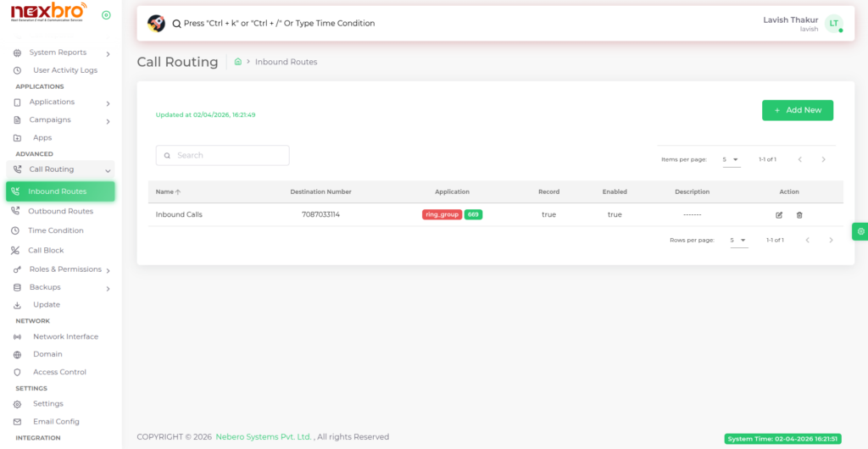Click the LT user avatar
This screenshot has height=449, width=868.
(x=833, y=24)
